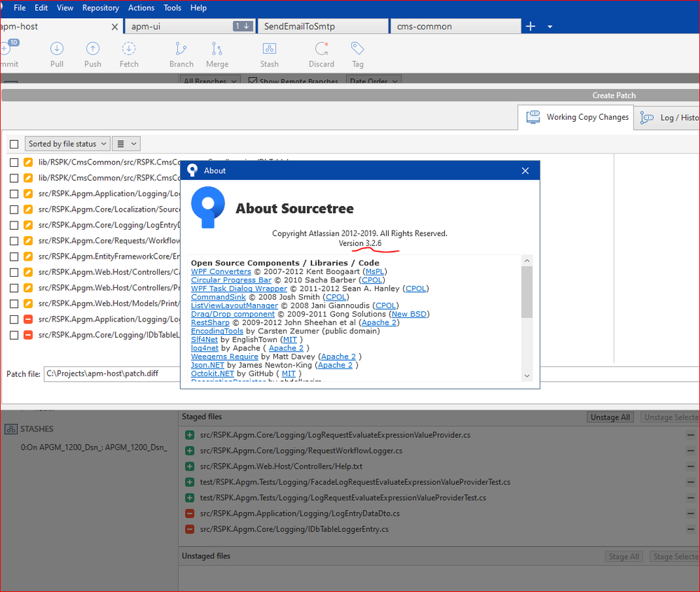The image size is (700, 592).
Task: Click the Discard toolbar icon
Action: (322, 48)
